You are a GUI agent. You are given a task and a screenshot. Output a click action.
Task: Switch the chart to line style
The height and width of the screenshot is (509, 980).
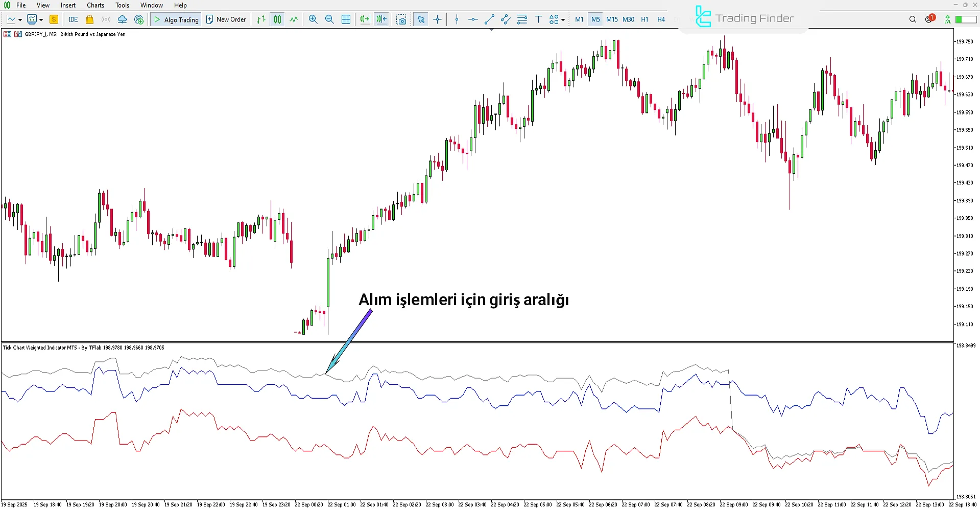(x=294, y=19)
